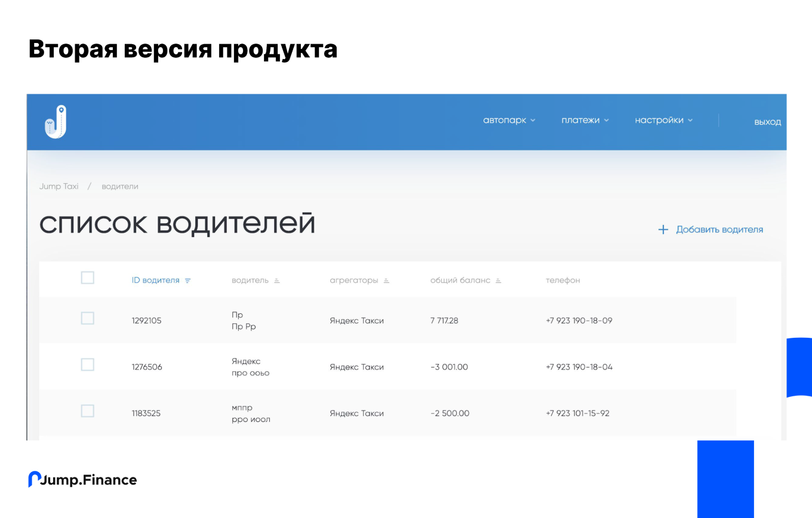Check the checkbox for driver 1183525
The height and width of the screenshot is (518, 812).
point(87,411)
